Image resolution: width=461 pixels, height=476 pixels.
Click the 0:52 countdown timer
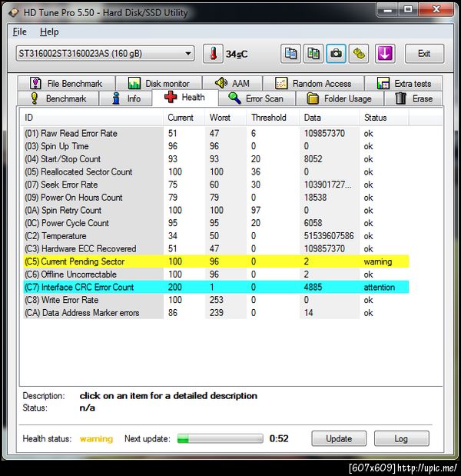(x=279, y=438)
